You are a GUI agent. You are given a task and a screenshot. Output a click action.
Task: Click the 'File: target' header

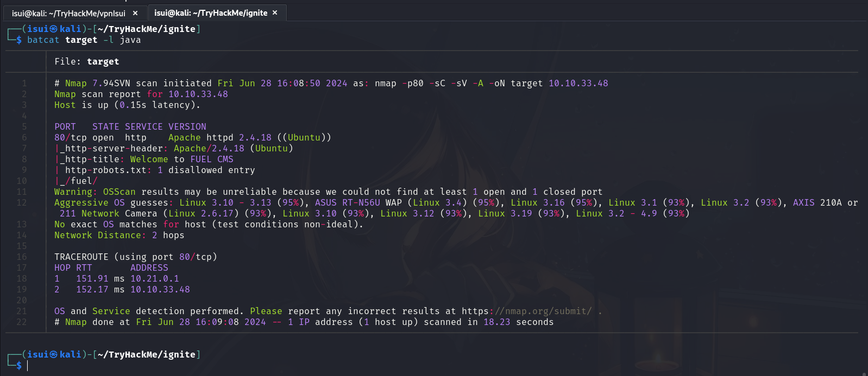click(87, 62)
